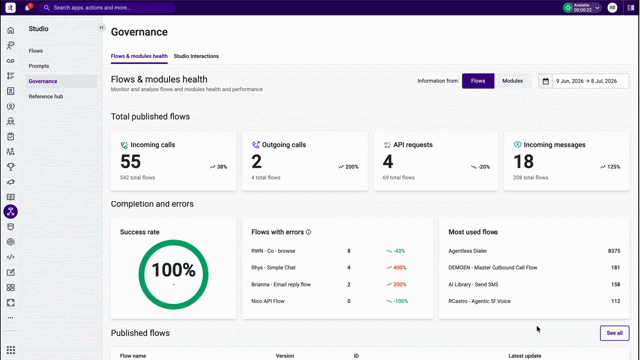This screenshot has height=360, width=640.
Task: Click the Incoming calls card
Action: point(173,161)
